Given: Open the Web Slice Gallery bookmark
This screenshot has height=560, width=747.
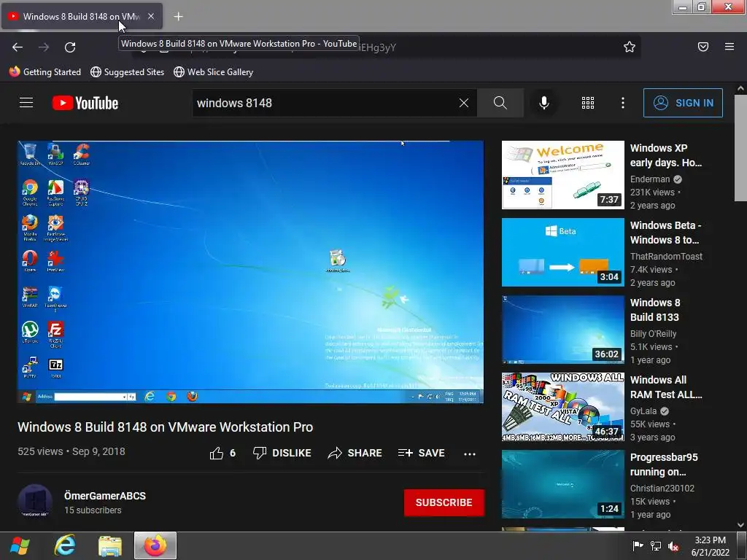Looking at the screenshot, I should (214, 72).
